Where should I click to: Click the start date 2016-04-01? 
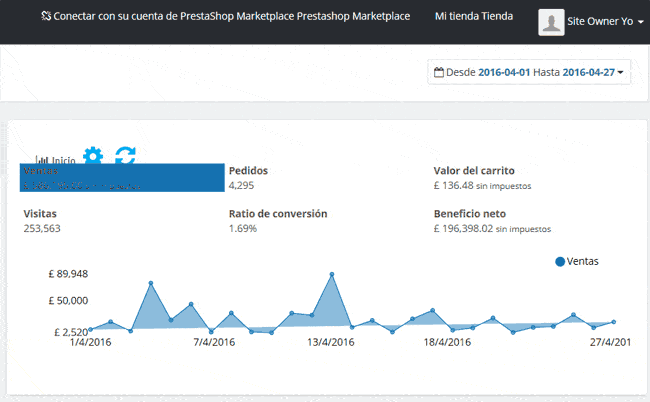(x=504, y=73)
